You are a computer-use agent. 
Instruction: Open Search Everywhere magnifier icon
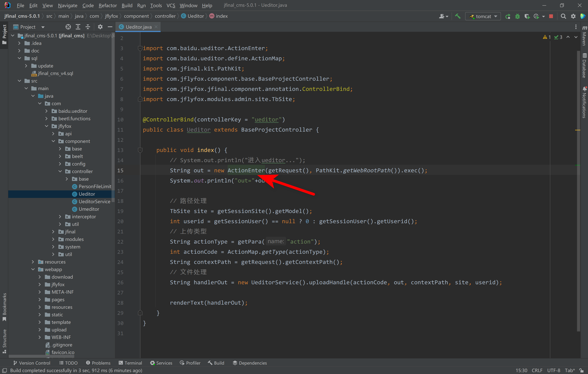pos(563,16)
